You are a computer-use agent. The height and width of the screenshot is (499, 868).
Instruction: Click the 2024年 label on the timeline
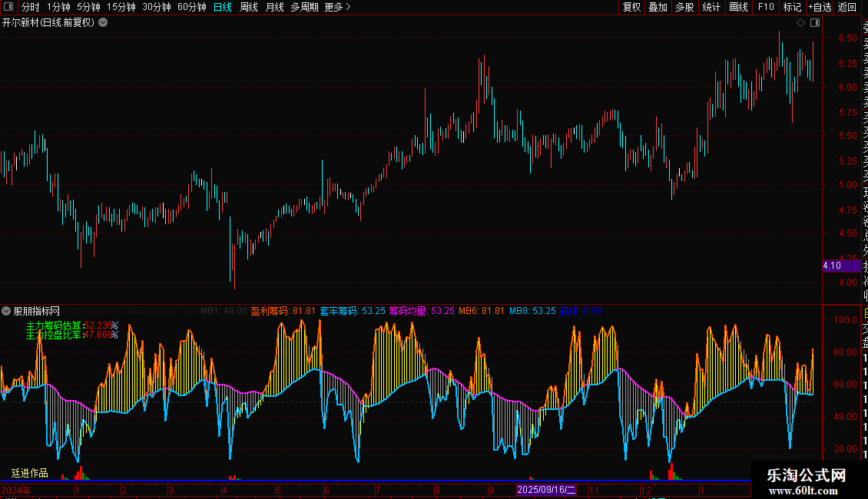coord(16,490)
